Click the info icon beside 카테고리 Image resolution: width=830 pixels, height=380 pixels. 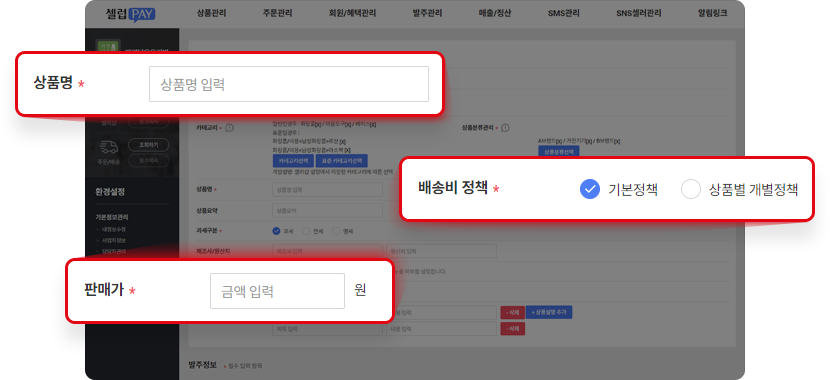point(230,128)
